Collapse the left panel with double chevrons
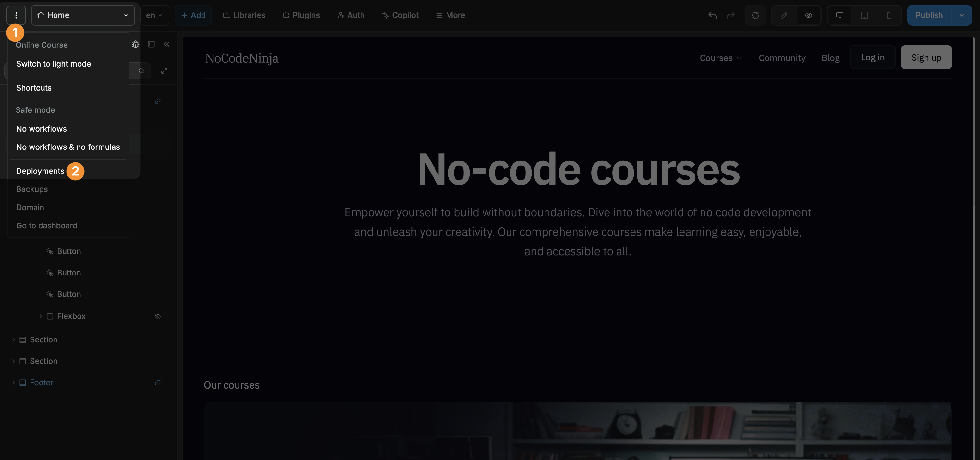The image size is (980, 460). [166, 44]
